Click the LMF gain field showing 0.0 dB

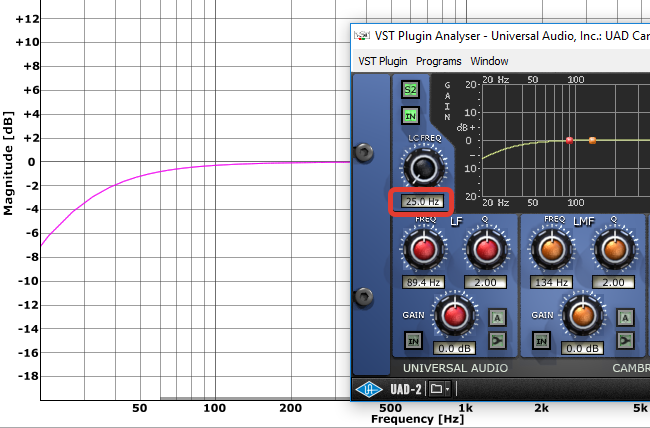point(582,348)
